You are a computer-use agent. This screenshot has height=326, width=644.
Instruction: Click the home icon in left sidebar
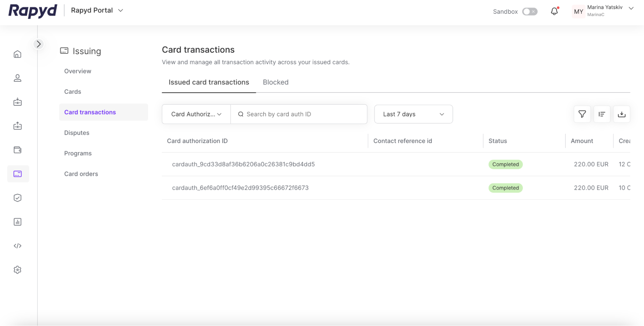(17, 54)
